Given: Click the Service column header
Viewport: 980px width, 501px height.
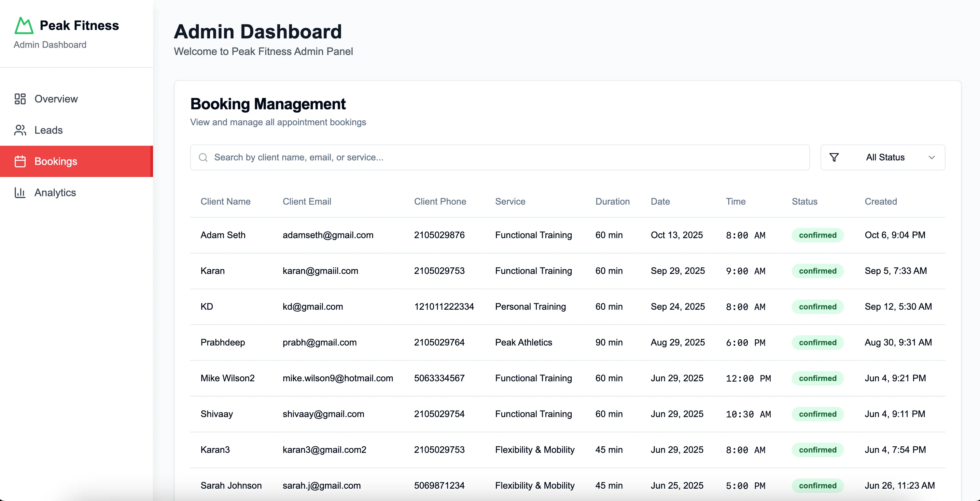Looking at the screenshot, I should click(x=510, y=201).
